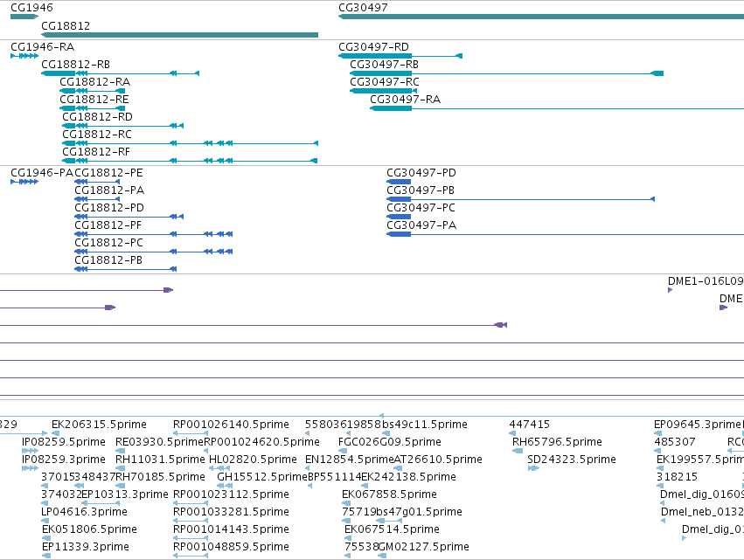Click protein CG1946-PA label

tap(42, 173)
